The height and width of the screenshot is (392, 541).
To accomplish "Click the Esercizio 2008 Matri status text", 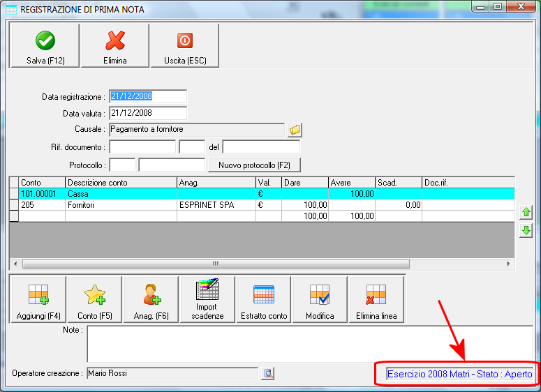I will point(459,374).
